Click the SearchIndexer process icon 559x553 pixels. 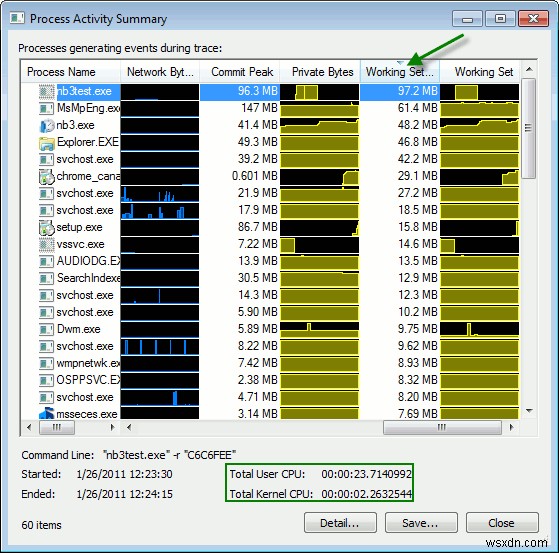46,278
